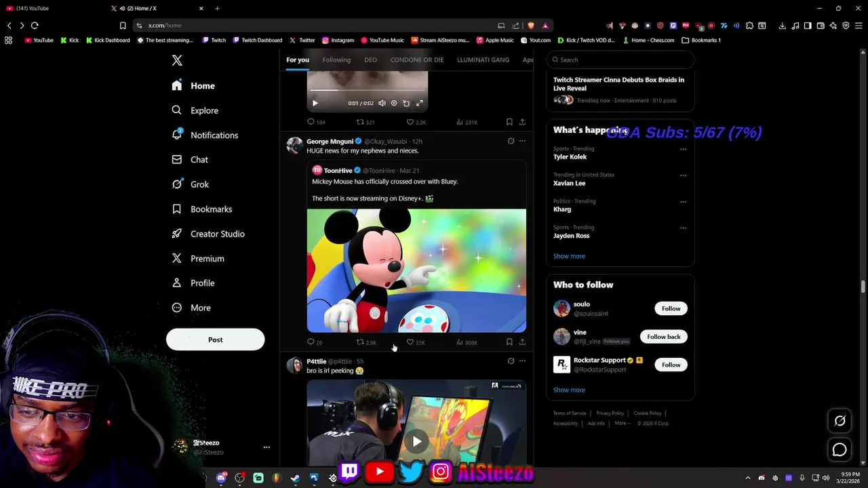This screenshot has width=868, height=488.
Task: Open more options for Jayden Ross trend
Action: [x=683, y=228]
